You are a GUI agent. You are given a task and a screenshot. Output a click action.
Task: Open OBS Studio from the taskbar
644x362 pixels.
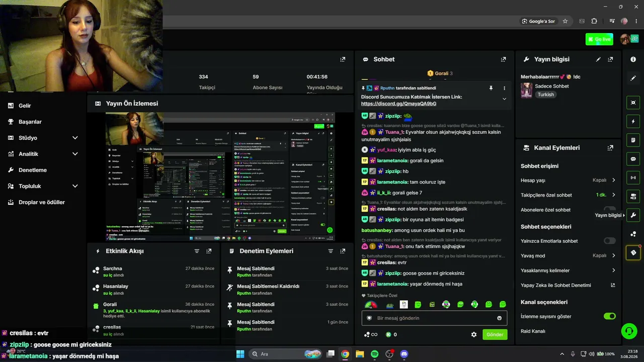(389, 354)
